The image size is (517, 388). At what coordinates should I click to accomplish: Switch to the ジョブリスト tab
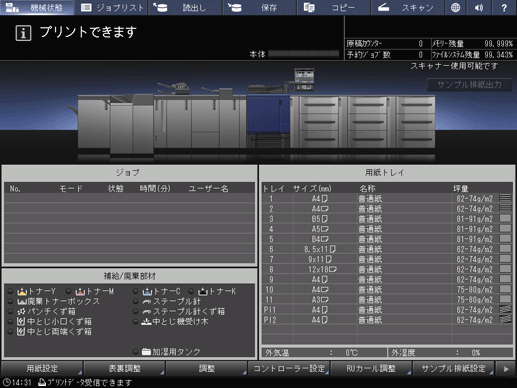pyautogui.click(x=112, y=7)
